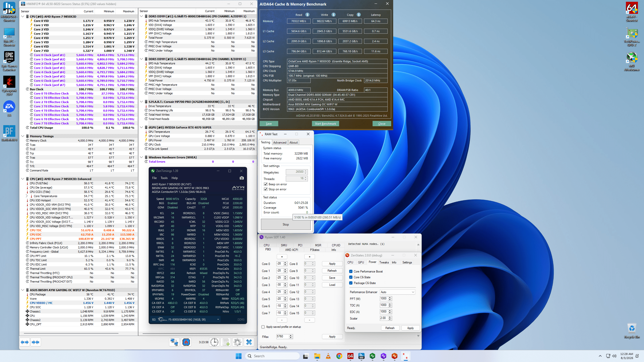Enable Apply saved profile on startup
This screenshot has height=362, width=644.
tap(263, 327)
